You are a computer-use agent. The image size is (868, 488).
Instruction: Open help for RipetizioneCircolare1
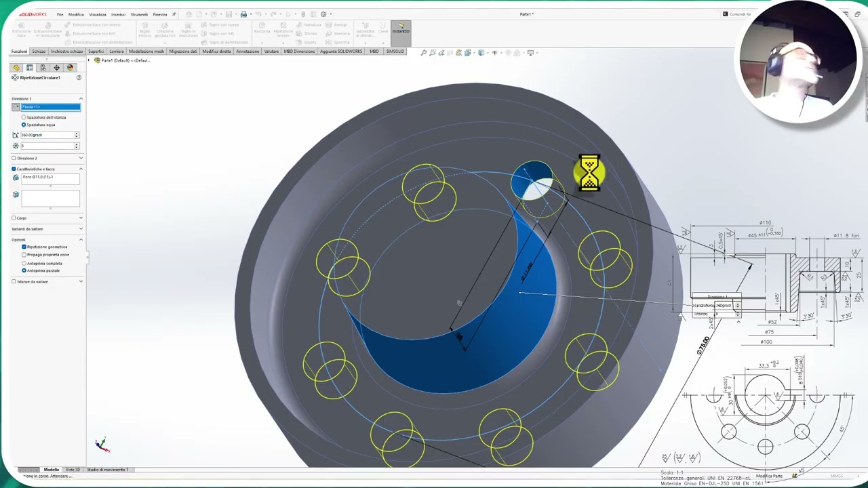point(79,78)
